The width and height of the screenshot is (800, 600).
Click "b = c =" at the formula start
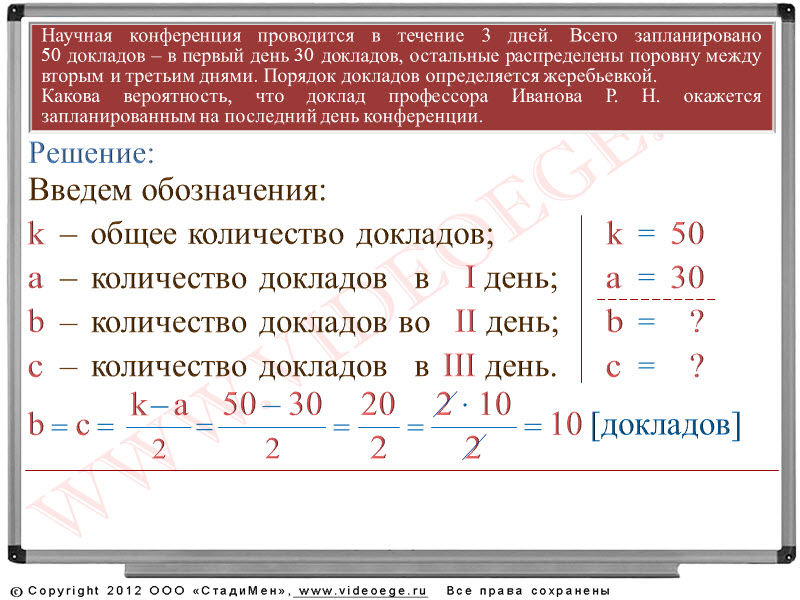click(x=71, y=424)
